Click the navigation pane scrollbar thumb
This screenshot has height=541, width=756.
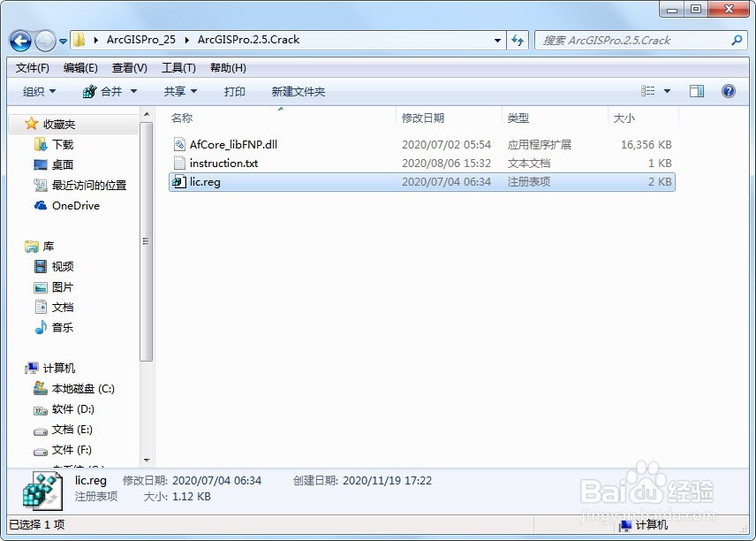[x=147, y=241]
